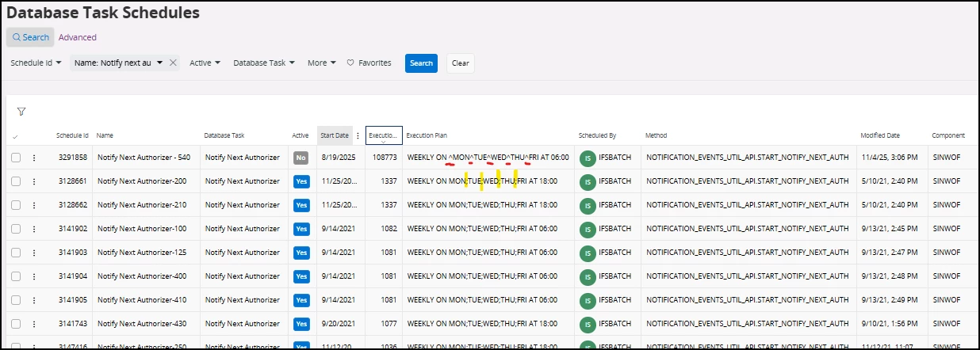Click IFSBATCH avatar in first row
Image resolution: width=980 pixels, height=350 pixels.
click(x=588, y=158)
